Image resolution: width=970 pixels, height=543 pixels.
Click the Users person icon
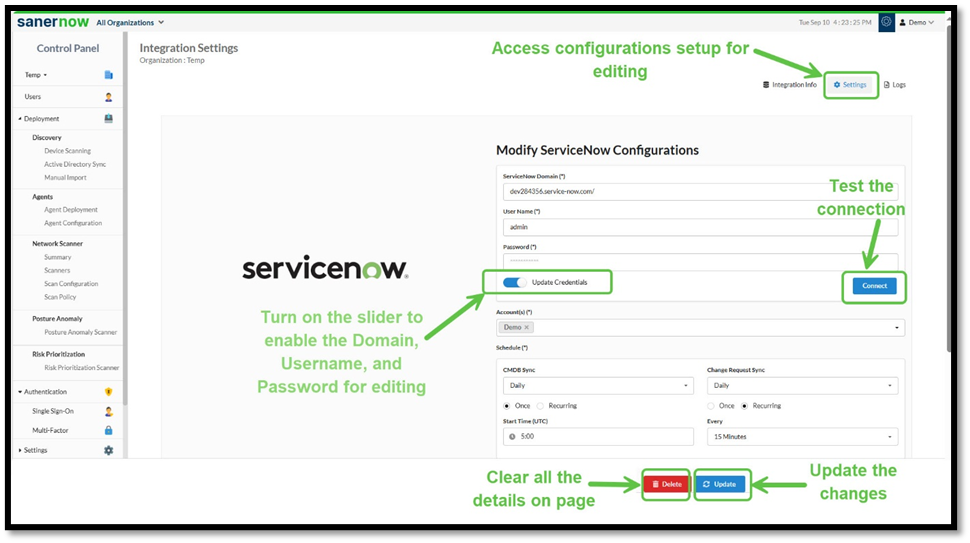tap(108, 97)
